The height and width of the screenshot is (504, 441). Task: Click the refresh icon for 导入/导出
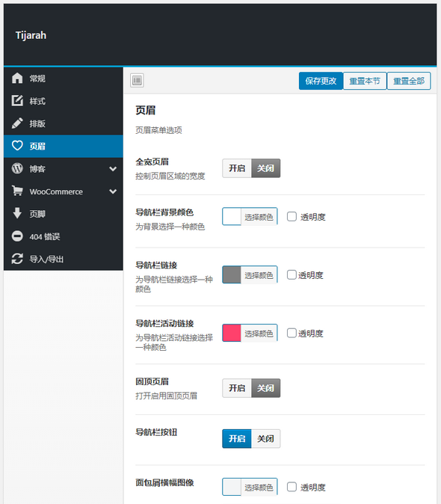(17, 259)
